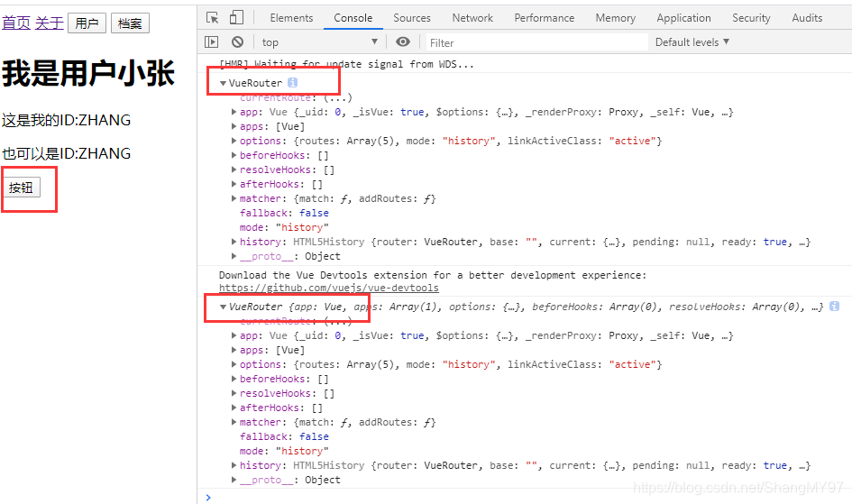Open the Application tab
Viewport: 852px width, 504px height.
pos(683,18)
